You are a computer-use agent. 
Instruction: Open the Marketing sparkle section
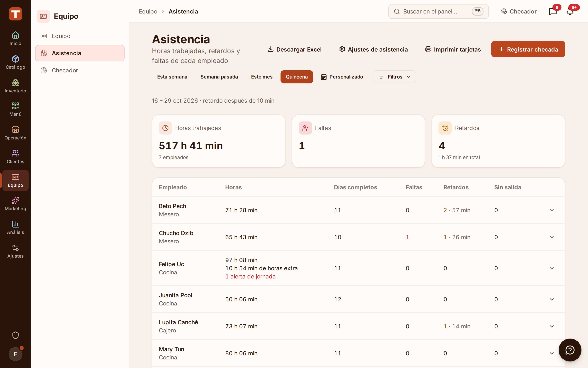15,204
